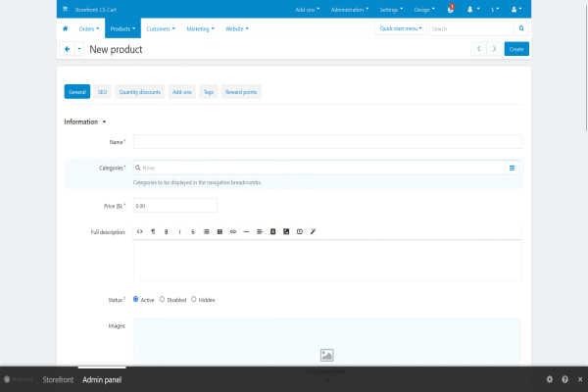Image resolution: width=588 pixels, height=392 pixels.
Task: Open the upgrade center notification with red badge
Action: point(451,9)
